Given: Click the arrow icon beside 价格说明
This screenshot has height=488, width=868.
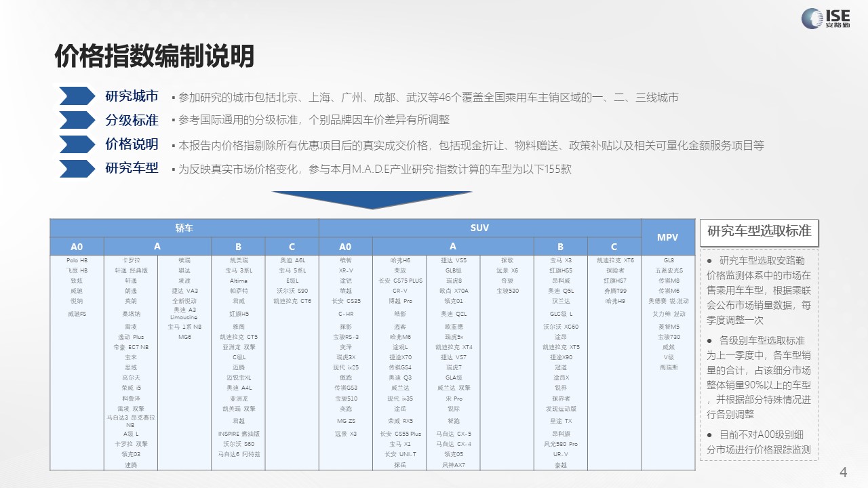Looking at the screenshot, I should tap(77, 144).
